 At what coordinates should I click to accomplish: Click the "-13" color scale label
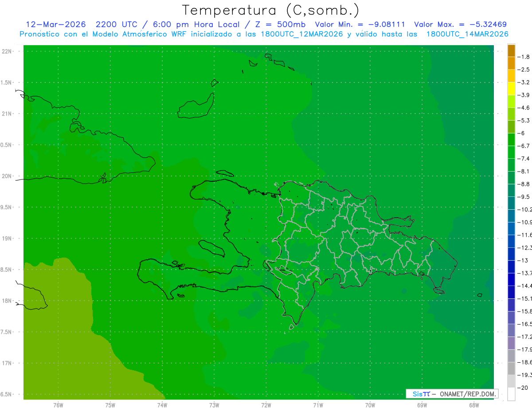(523, 260)
